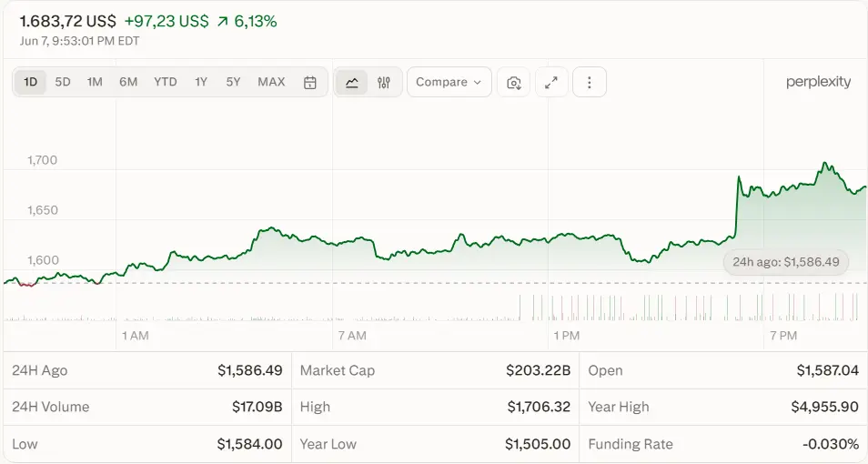Open the Compare dropdown
Viewport: 868px width, 464px height.
pos(449,83)
